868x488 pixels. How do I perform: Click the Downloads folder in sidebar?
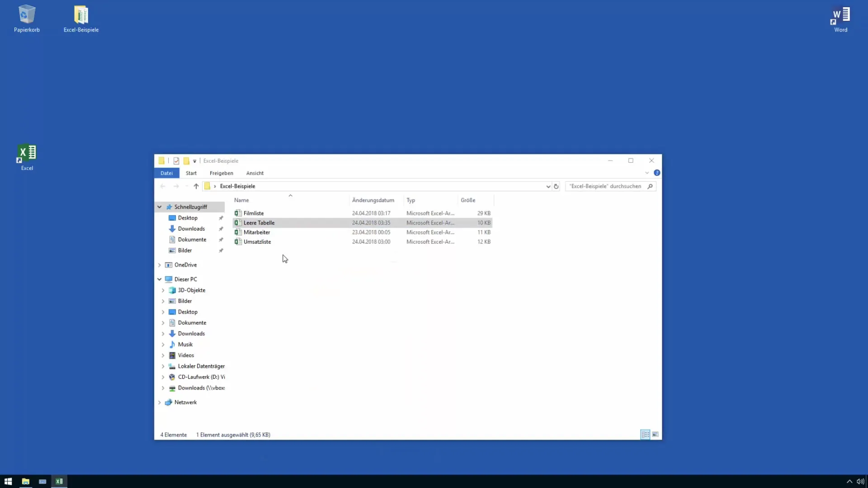(191, 228)
